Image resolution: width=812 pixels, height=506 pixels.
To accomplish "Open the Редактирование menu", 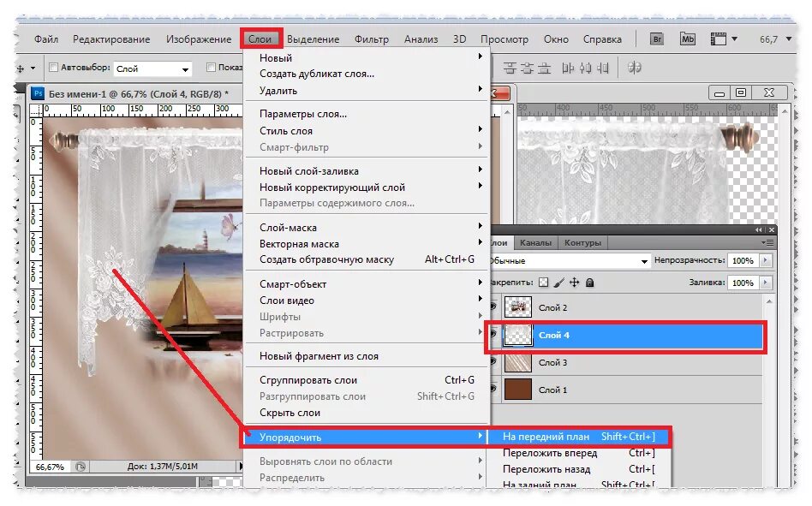I will (111, 39).
